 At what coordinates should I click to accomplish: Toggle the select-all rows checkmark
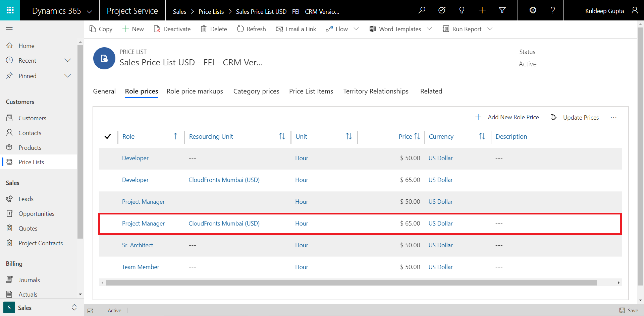pos(108,136)
